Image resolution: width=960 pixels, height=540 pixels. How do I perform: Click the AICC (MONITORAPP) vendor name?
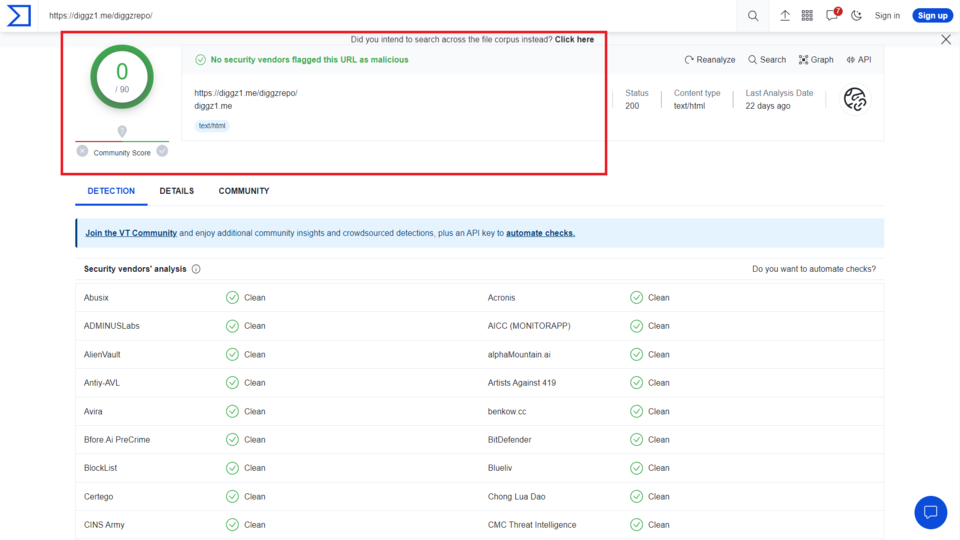pyautogui.click(x=529, y=326)
